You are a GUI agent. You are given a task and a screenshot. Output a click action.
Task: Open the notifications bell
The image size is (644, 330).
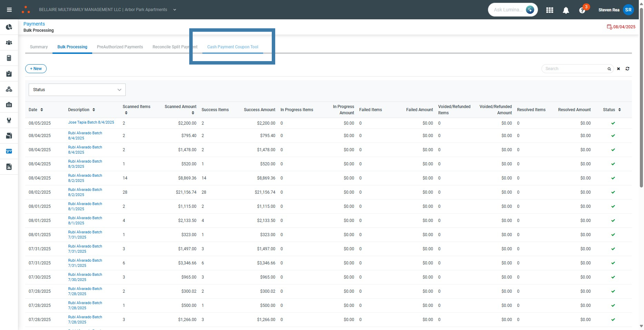(x=566, y=10)
